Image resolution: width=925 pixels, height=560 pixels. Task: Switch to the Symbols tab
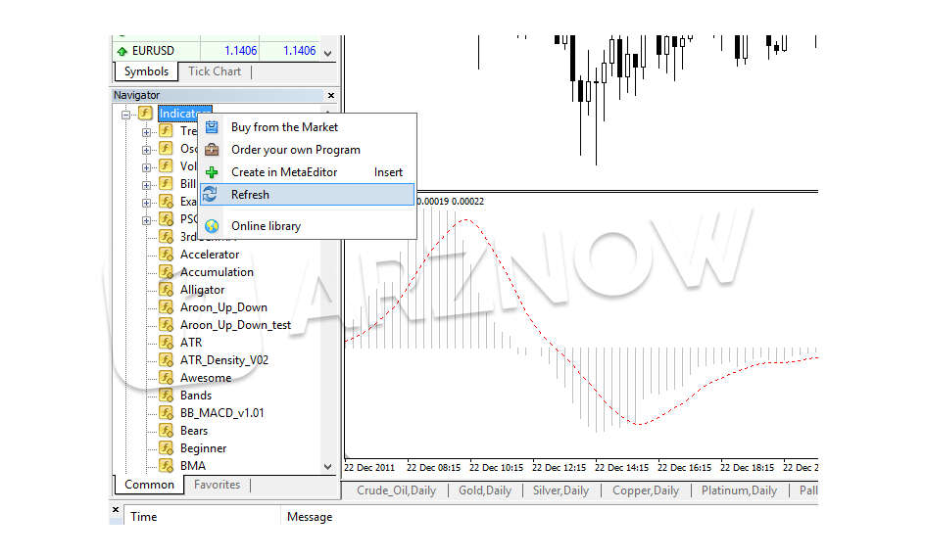pyautogui.click(x=146, y=71)
